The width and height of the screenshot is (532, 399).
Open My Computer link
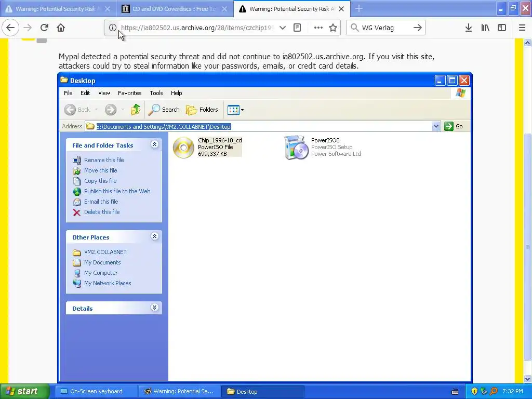click(101, 273)
